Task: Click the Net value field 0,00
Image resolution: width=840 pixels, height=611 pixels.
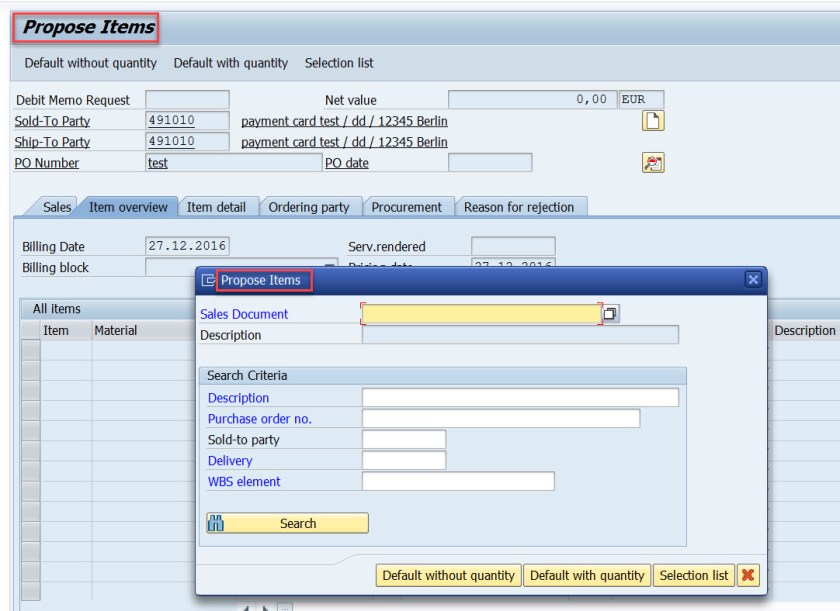Action: pos(532,100)
